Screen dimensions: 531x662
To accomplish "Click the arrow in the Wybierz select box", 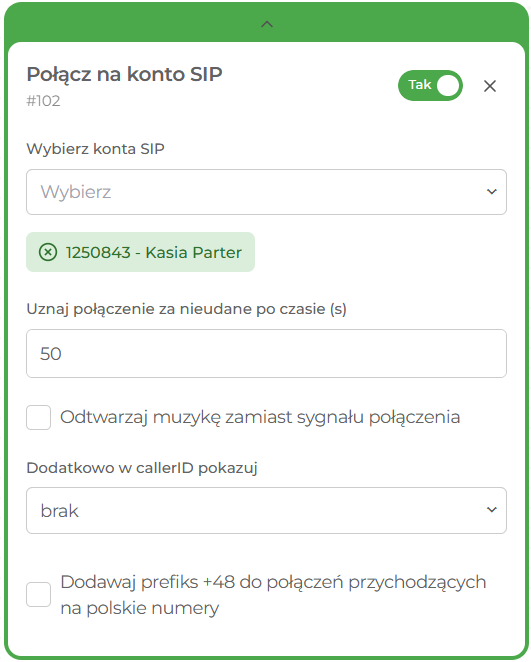I will (492, 192).
